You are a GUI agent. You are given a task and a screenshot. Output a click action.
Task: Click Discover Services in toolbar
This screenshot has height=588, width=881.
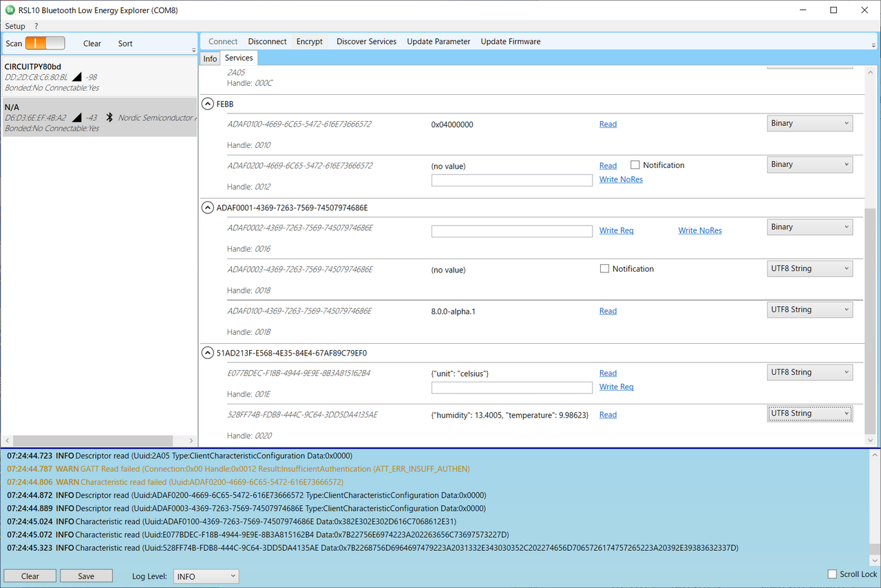366,41
